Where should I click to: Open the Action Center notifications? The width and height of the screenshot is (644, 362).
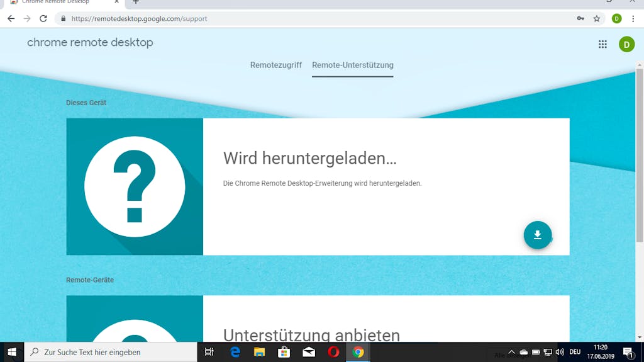(628, 352)
